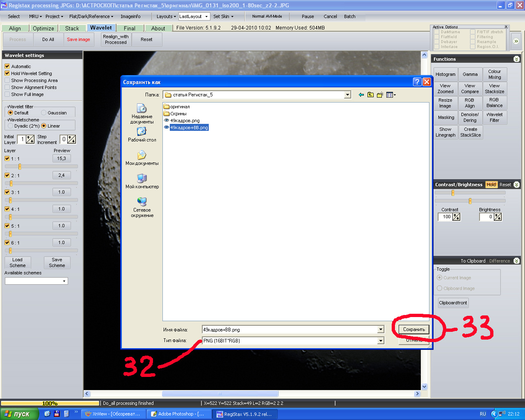
Task: Create new folder icon in dialog
Action: pyautogui.click(x=380, y=95)
